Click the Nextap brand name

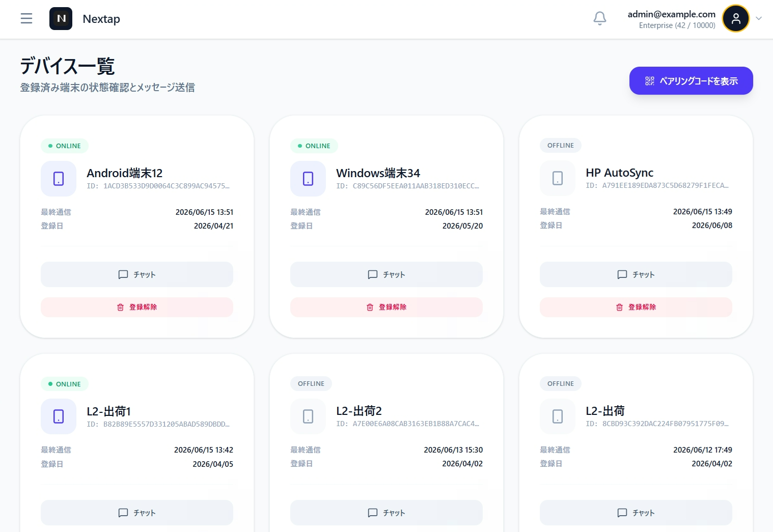[101, 19]
